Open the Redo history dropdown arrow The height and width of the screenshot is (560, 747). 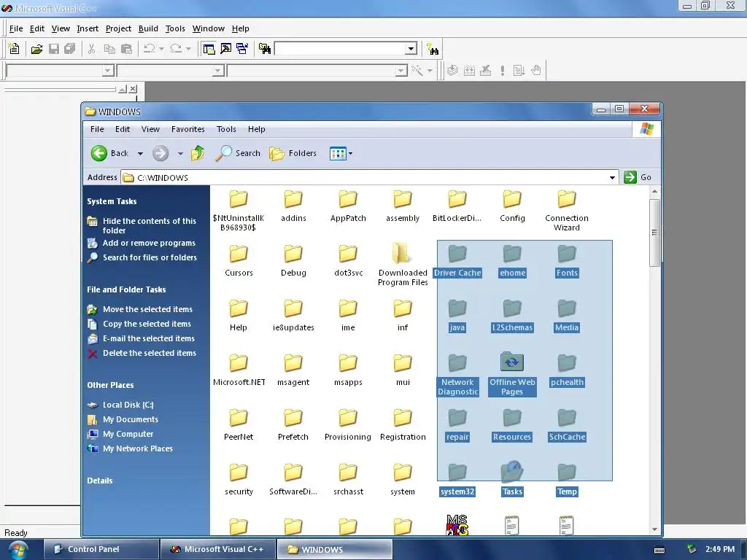tap(189, 49)
